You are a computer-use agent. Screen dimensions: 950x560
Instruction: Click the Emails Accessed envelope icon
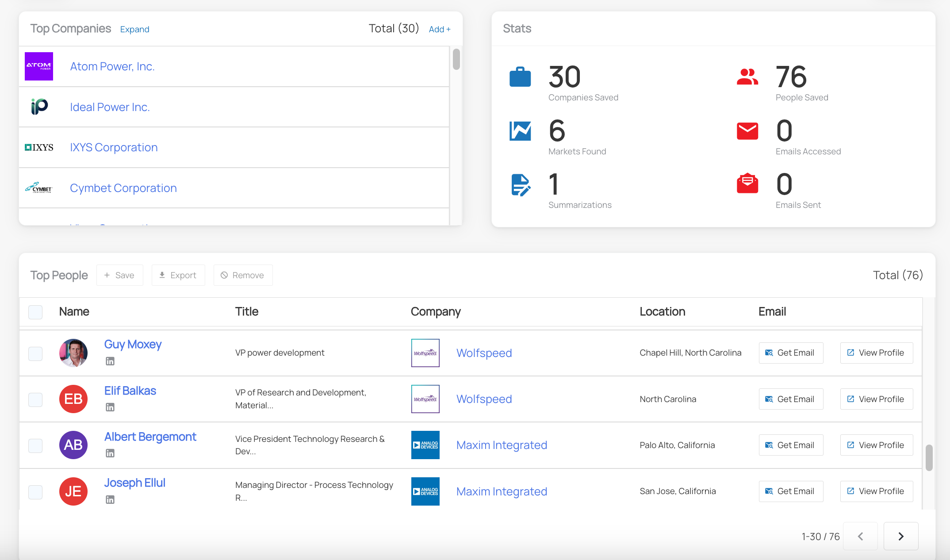point(747,131)
